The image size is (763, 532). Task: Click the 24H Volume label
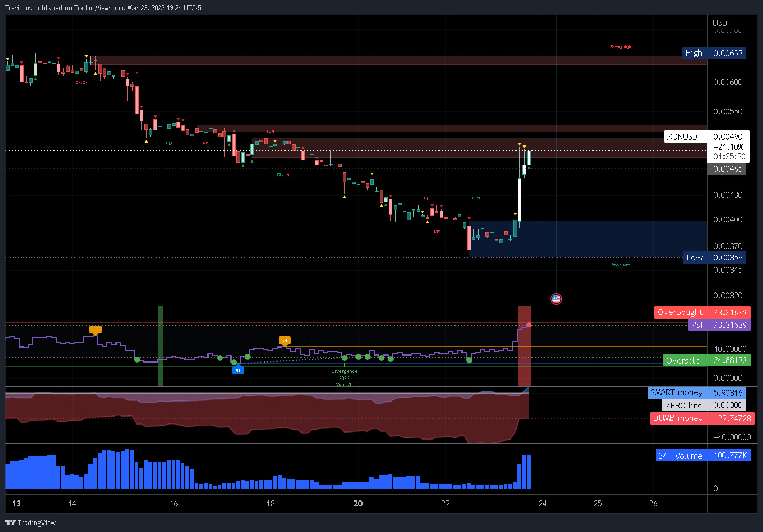pyautogui.click(x=681, y=456)
